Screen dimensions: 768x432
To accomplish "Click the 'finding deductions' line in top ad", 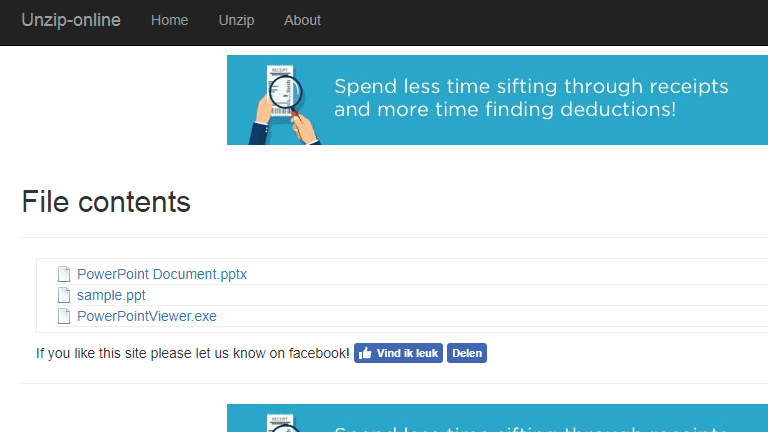I will click(505, 109).
